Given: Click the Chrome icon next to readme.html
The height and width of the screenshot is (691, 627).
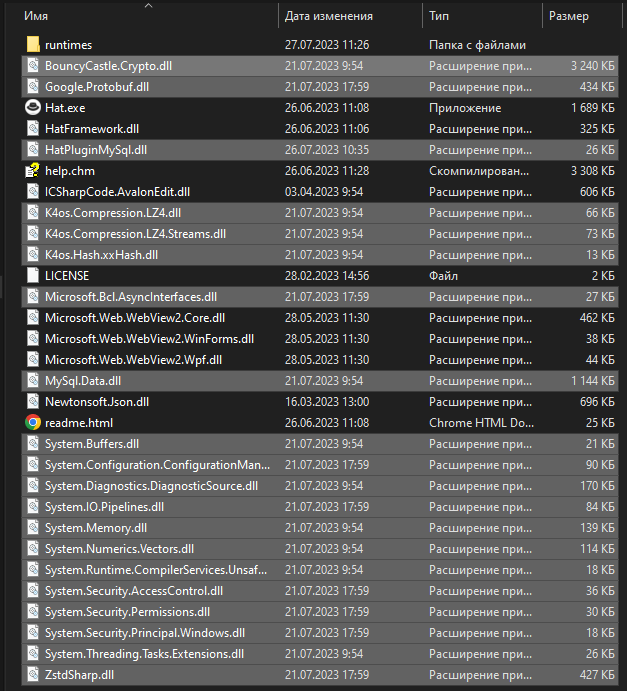Looking at the screenshot, I should pyautogui.click(x=33, y=422).
